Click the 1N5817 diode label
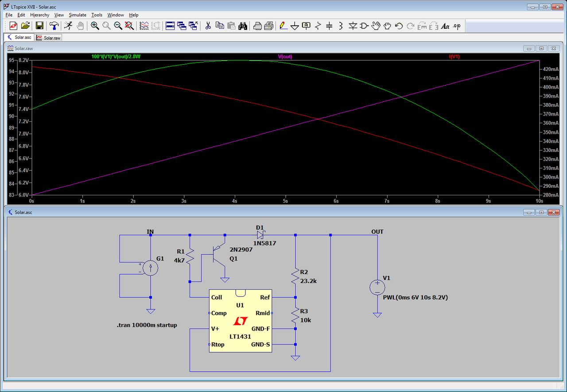Viewport: 567px width, 392px height. point(265,243)
